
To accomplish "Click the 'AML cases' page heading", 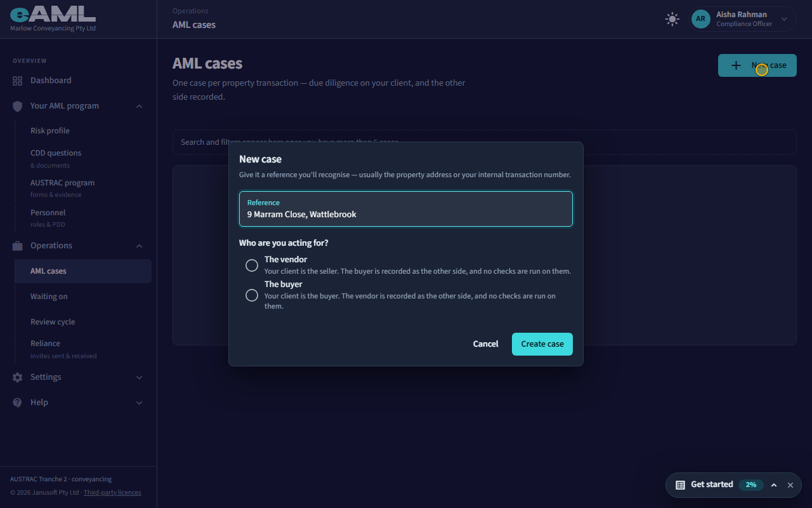I will click(x=207, y=63).
